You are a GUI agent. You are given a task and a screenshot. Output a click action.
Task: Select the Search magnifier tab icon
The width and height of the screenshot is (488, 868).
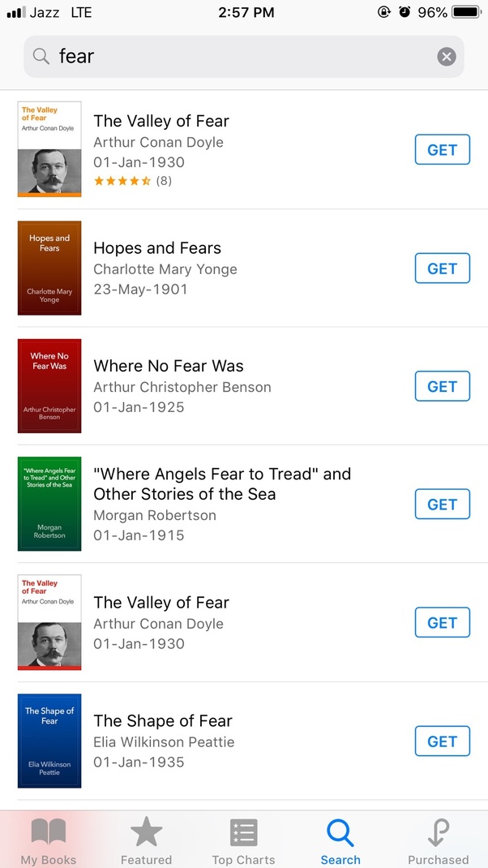coord(340,831)
